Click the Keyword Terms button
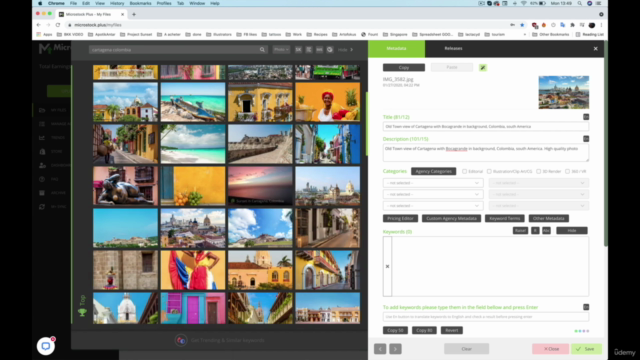 [x=505, y=218]
